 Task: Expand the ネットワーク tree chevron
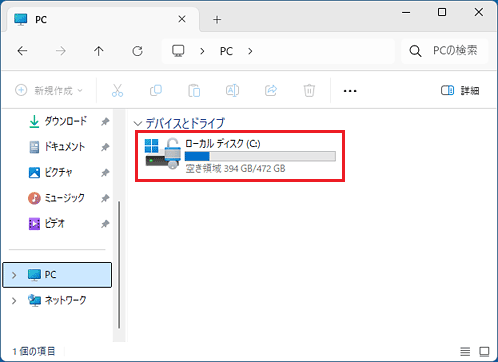click(14, 301)
